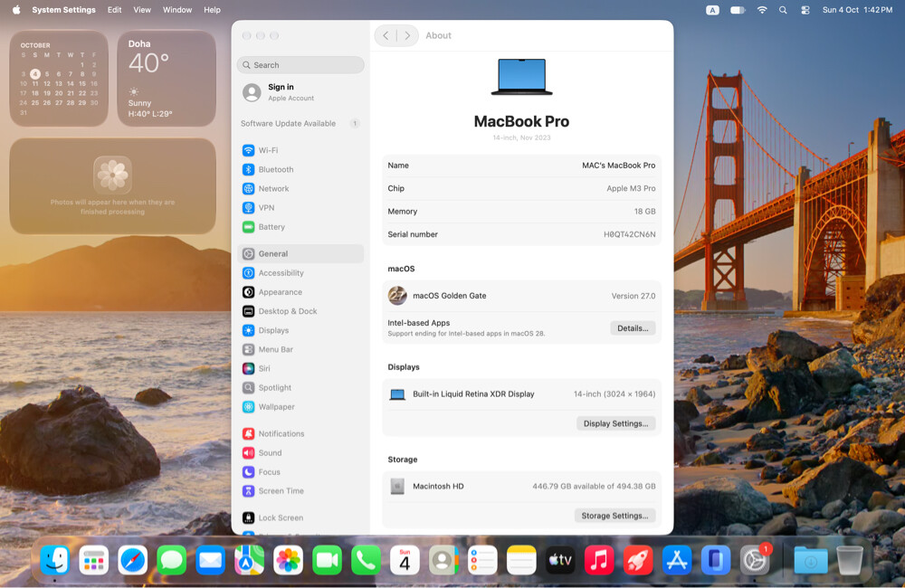Open Software Update Available
Screen dimensions: 905x588
300,124
